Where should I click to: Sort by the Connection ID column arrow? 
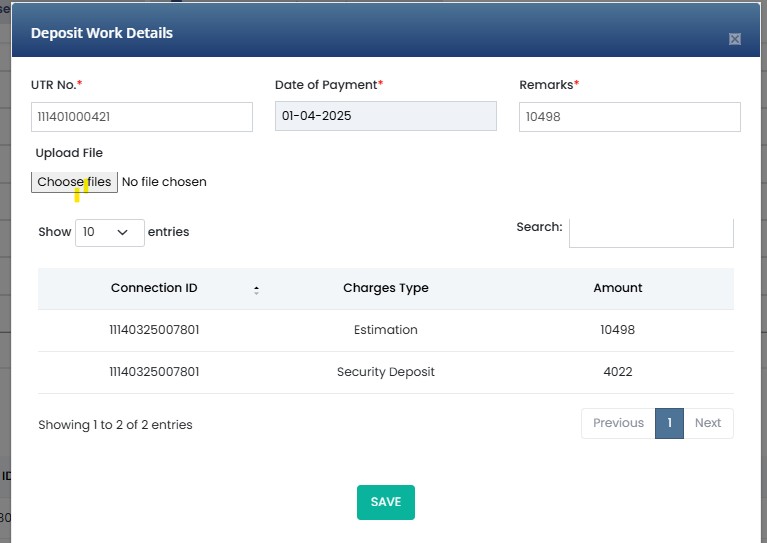coord(256,289)
